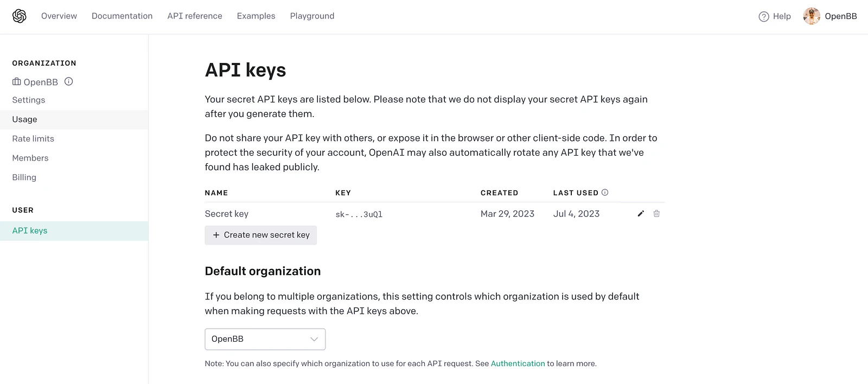The width and height of the screenshot is (868, 384).
Task: Delete the Secret key with trash icon
Action: (x=656, y=214)
